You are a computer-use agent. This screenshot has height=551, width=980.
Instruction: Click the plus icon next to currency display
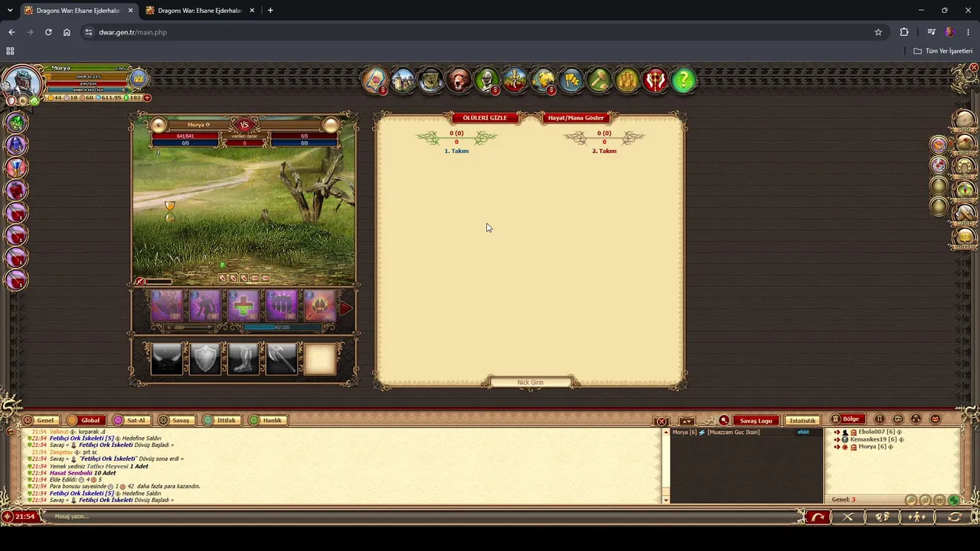147,98
